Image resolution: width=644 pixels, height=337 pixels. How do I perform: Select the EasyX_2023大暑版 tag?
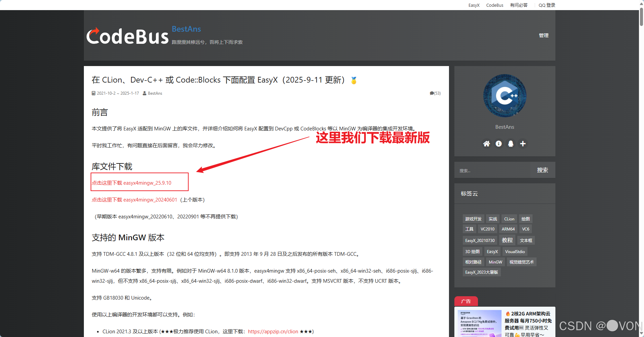coord(482,272)
